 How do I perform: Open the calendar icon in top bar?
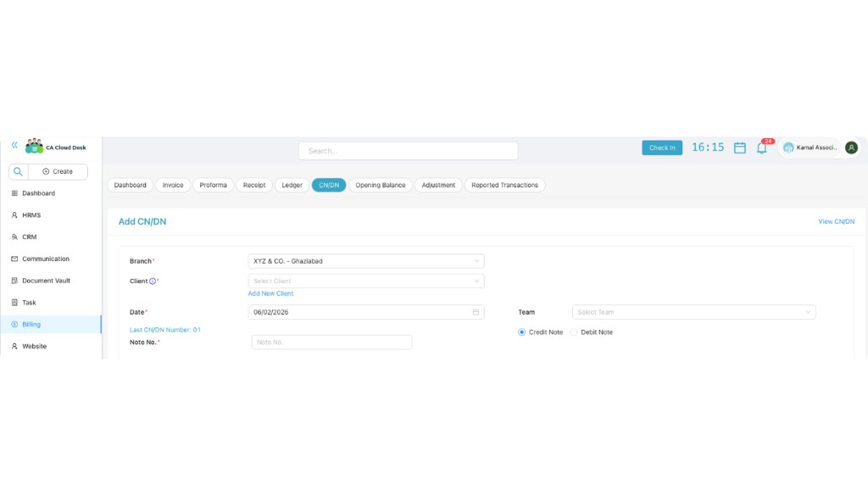(x=738, y=148)
